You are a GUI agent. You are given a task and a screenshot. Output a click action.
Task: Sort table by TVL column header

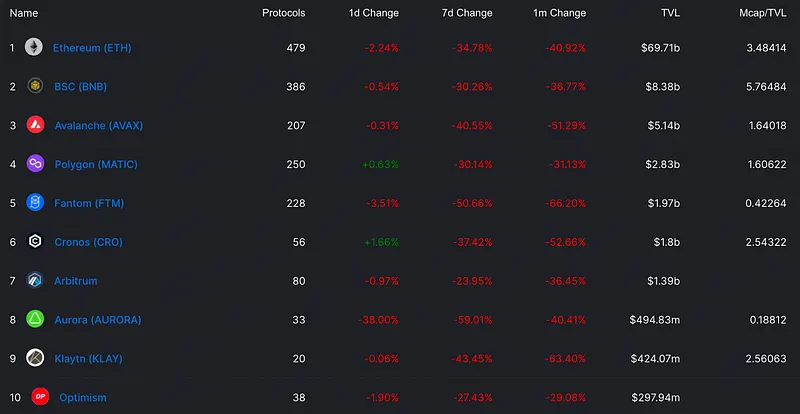pyautogui.click(x=669, y=13)
